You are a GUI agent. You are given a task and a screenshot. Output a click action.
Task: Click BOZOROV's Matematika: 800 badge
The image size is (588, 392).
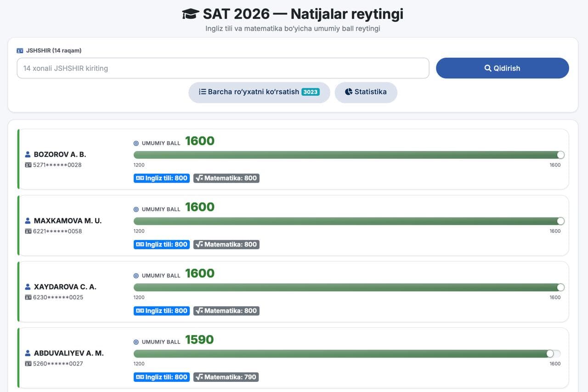(x=226, y=178)
